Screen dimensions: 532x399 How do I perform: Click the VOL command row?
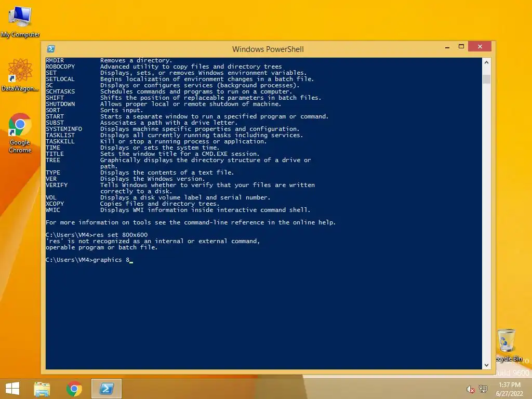point(158,197)
